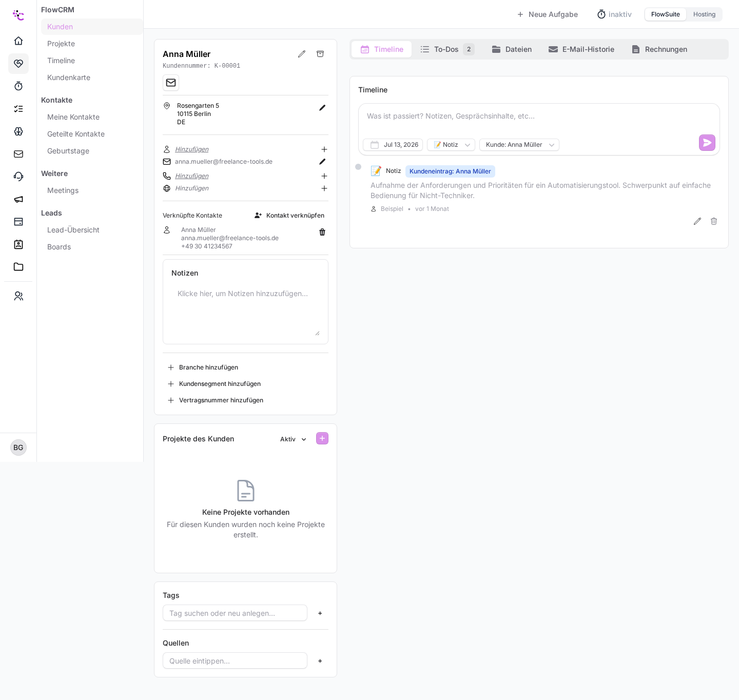Viewport: 739px width, 700px height.
Task: Open the megaphone icon in the sidebar
Action: pyautogui.click(x=18, y=199)
